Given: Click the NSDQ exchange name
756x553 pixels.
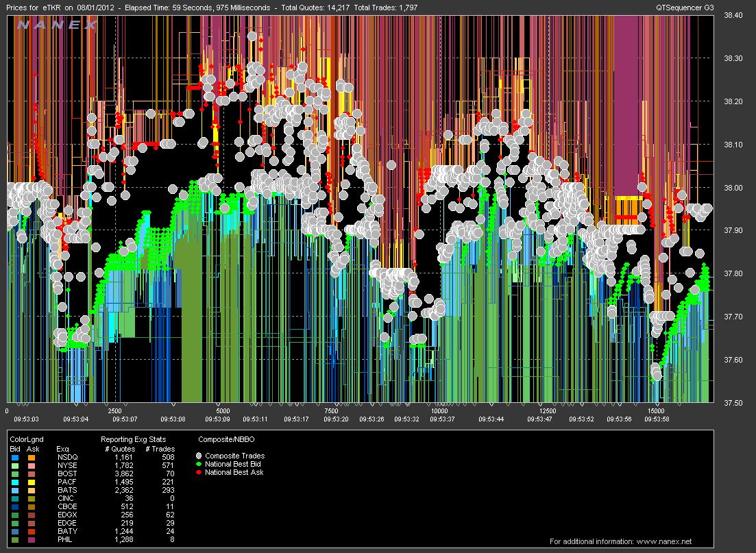Looking at the screenshot, I should (x=67, y=457).
